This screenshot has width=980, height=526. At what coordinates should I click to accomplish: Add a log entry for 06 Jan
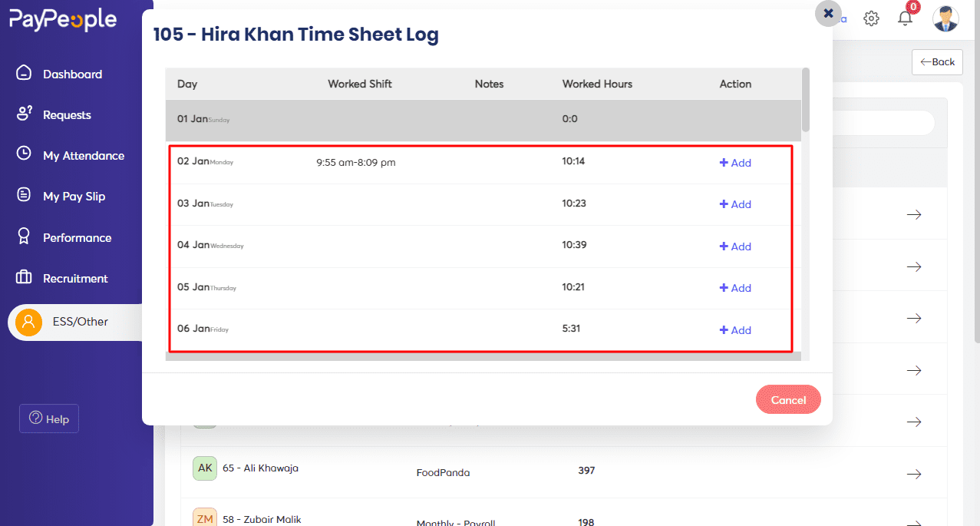pos(735,330)
